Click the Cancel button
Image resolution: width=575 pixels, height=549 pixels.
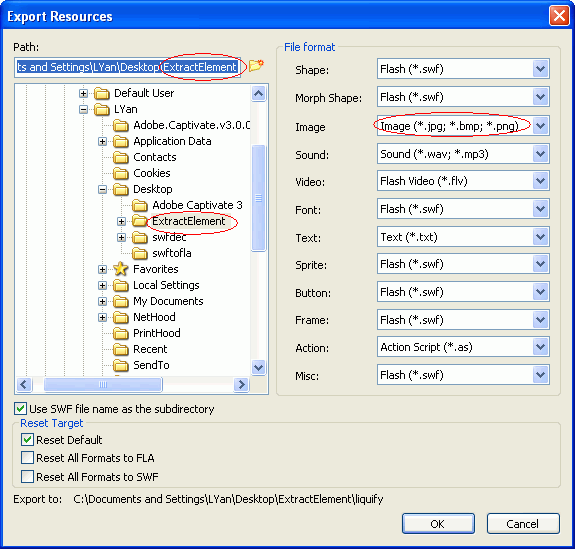tap(523, 524)
